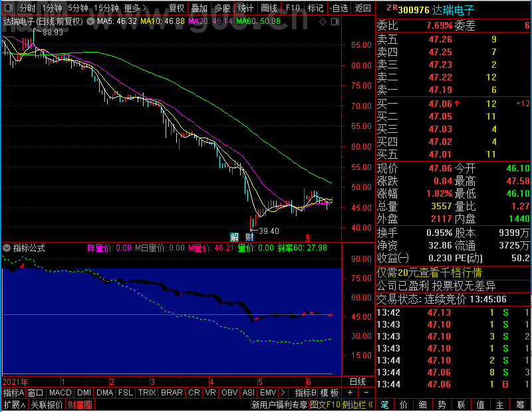
Task: Toggle the chart panel layout icon
Action: point(335,22)
